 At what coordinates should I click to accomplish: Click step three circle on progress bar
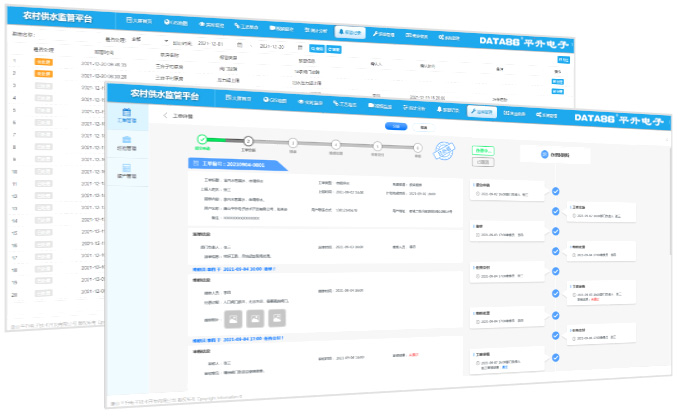[x=293, y=143]
